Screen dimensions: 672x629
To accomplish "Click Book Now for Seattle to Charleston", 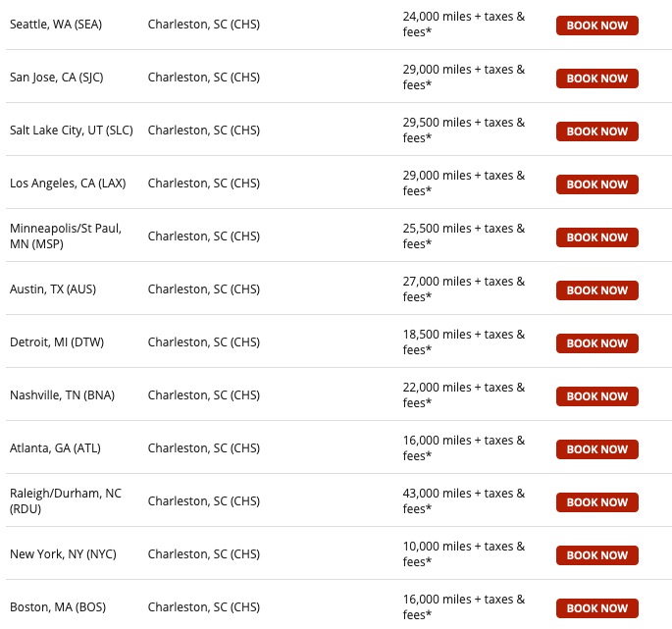I will click(x=596, y=26).
